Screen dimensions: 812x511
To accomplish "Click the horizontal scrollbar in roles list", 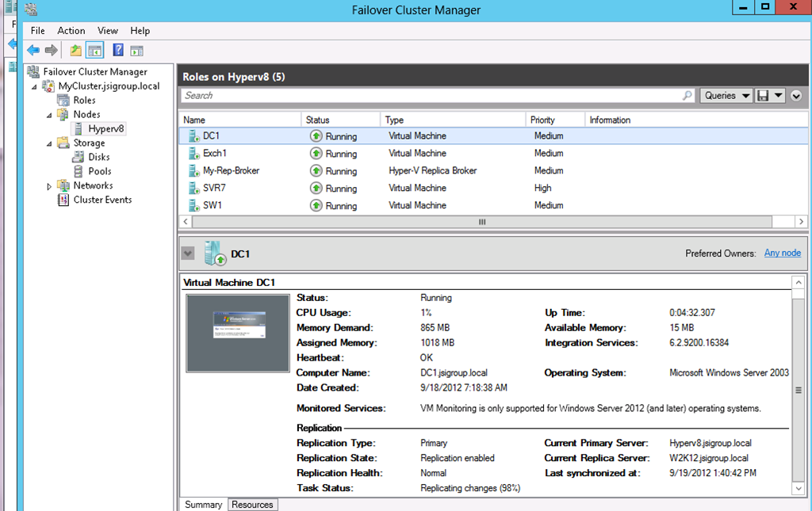I will [x=481, y=223].
